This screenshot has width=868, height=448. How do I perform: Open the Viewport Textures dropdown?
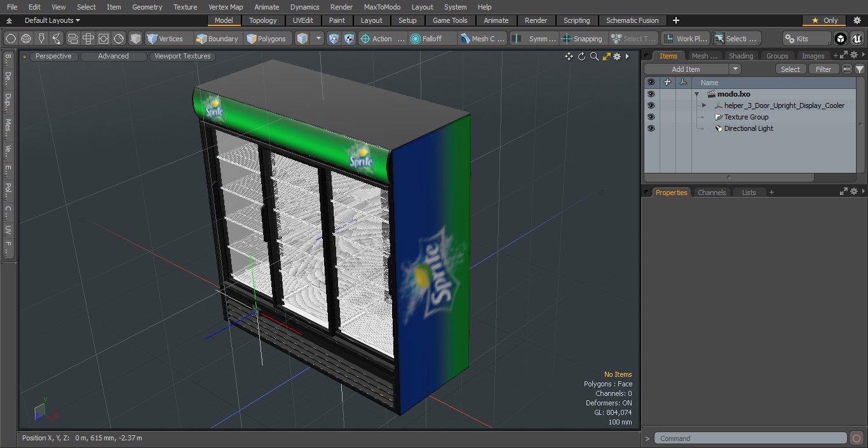(182, 57)
